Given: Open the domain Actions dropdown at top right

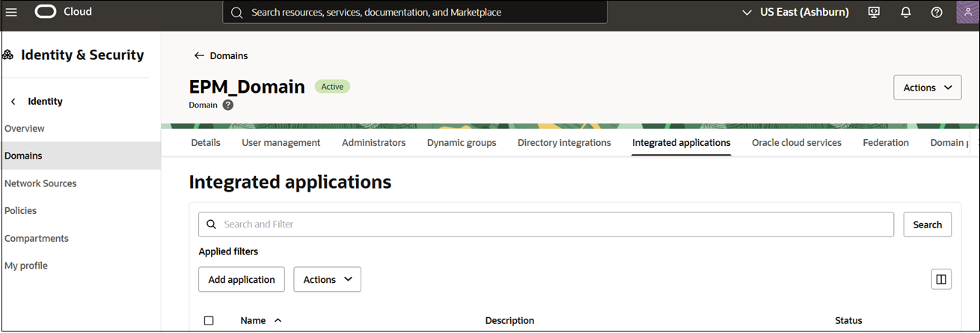Looking at the screenshot, I should [x=928, y=88].
